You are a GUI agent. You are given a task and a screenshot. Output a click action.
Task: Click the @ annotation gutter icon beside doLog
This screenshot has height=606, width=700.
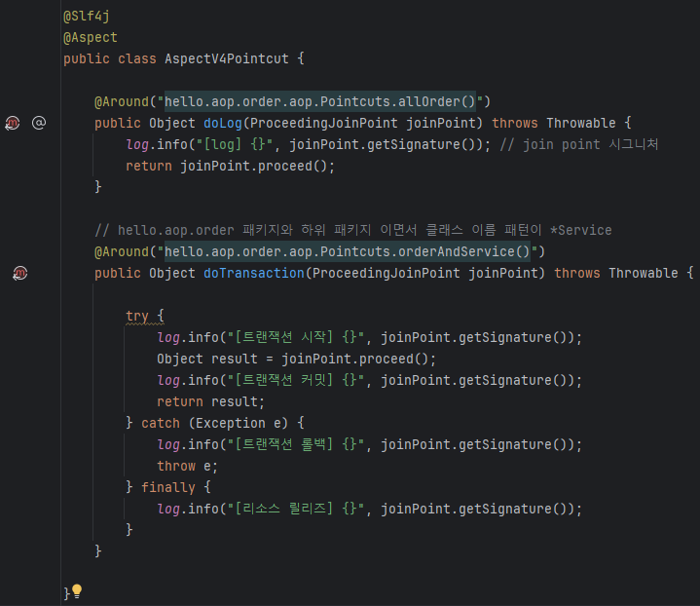coord(39,123)
